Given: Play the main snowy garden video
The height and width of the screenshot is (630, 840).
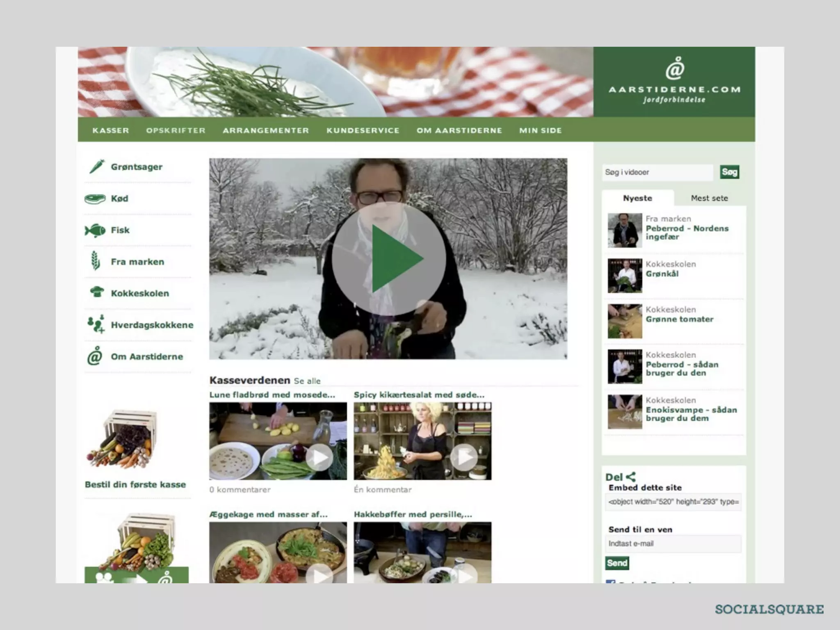Looking at the screenshot, I should point(388,259).
